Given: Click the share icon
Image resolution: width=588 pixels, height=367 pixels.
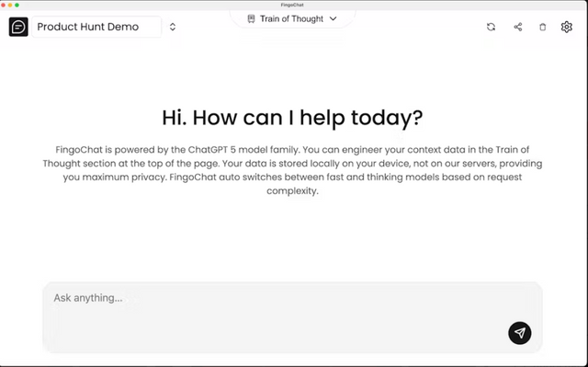Looking at the screenshot, I should [518, 27].
